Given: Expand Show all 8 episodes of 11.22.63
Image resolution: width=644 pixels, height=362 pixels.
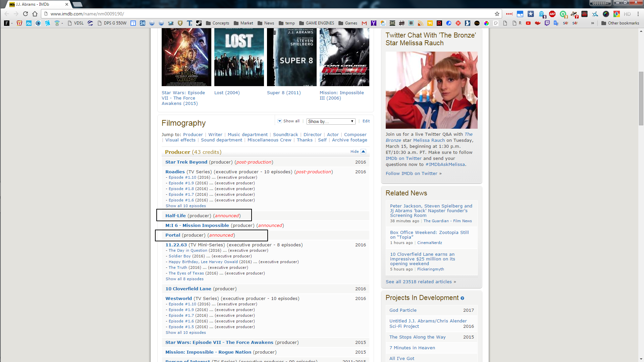Looking at the screenshot, I should click(x=184, y=279).
